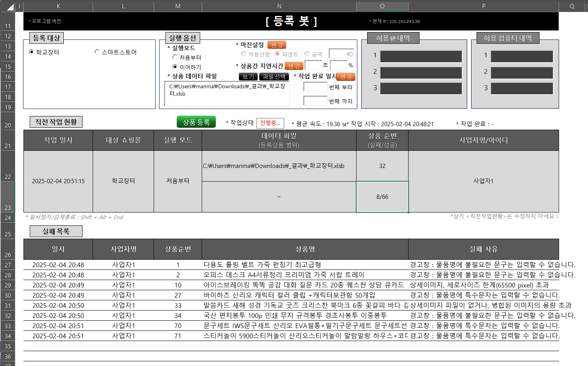Viewport: 588px width, 366px height.
Task: Click the 번째 부터 input field
Action: coord(315,87)
